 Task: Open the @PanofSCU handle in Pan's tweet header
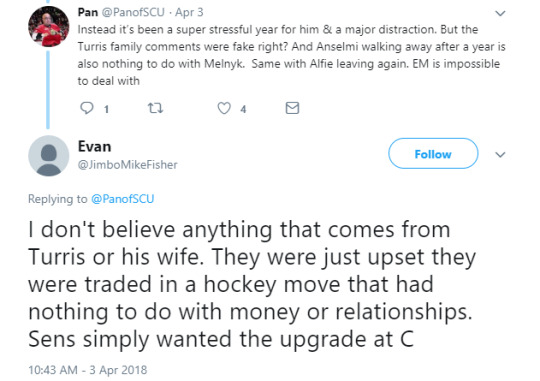point(132,12)
